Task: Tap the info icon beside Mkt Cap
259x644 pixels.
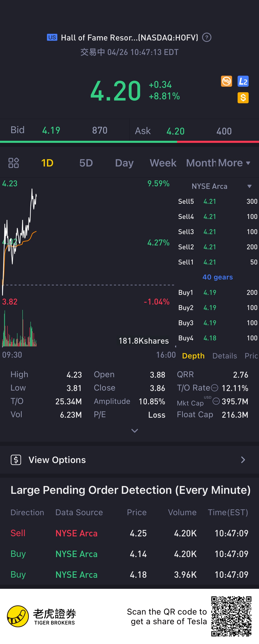Action: (216, 401)
